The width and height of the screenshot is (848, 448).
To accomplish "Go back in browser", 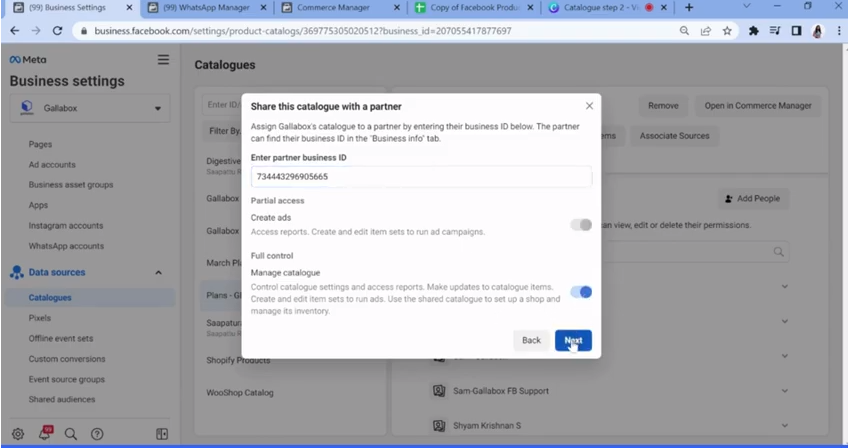I will point(15,31).
